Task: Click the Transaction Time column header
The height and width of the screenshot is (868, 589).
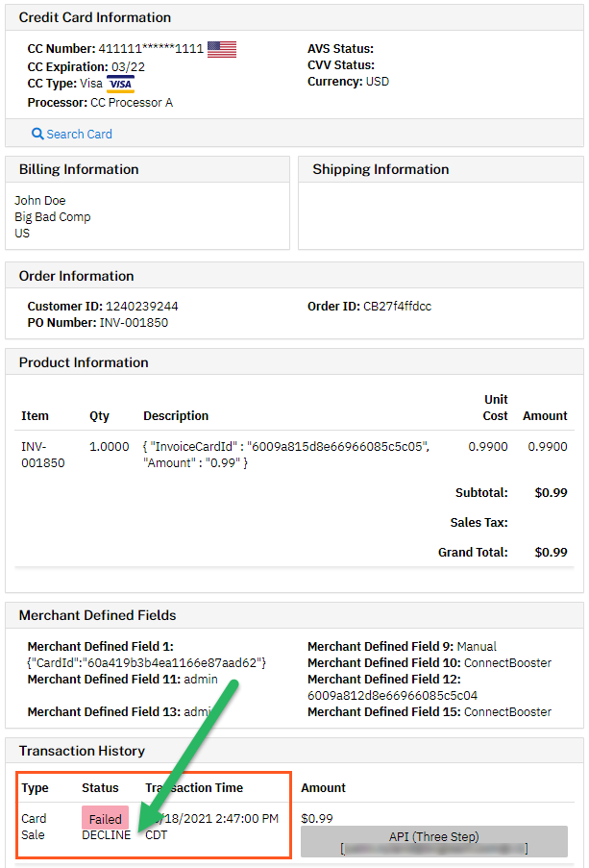Action: pyautogui.click(x=194, y=788)
